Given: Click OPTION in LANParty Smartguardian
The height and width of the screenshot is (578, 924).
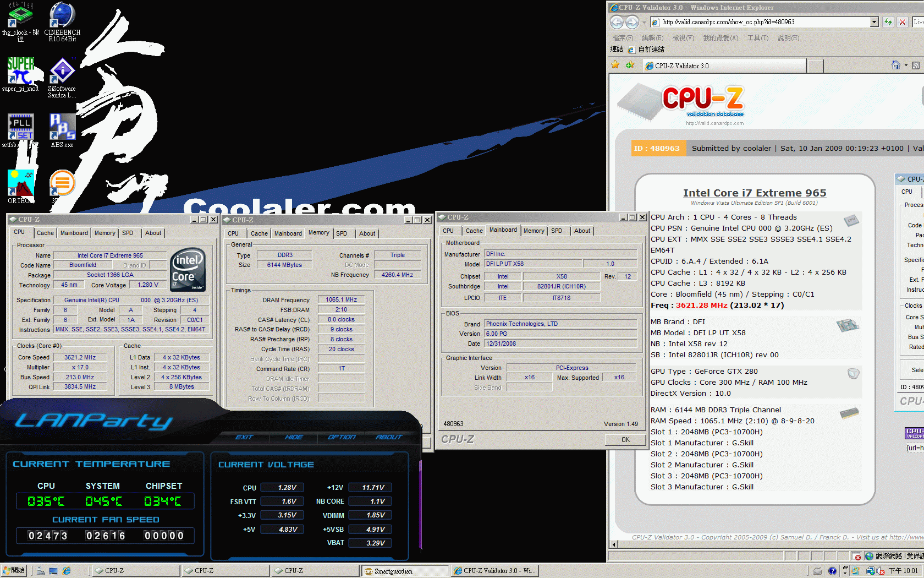Looking at the screenshot, I should [x=342, y=437].
